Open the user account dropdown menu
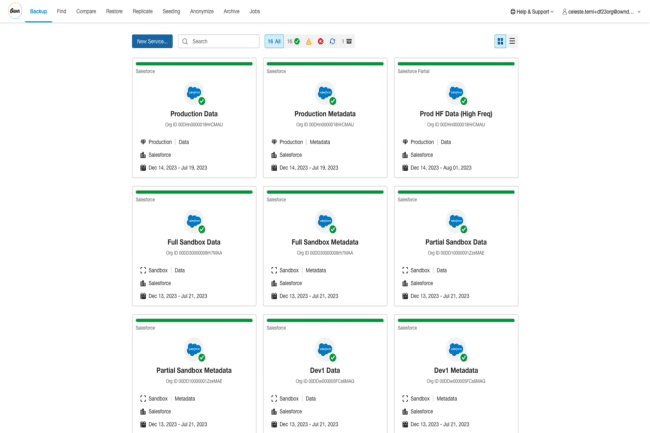This screenshot has width=650, height=433. (601, 12)
